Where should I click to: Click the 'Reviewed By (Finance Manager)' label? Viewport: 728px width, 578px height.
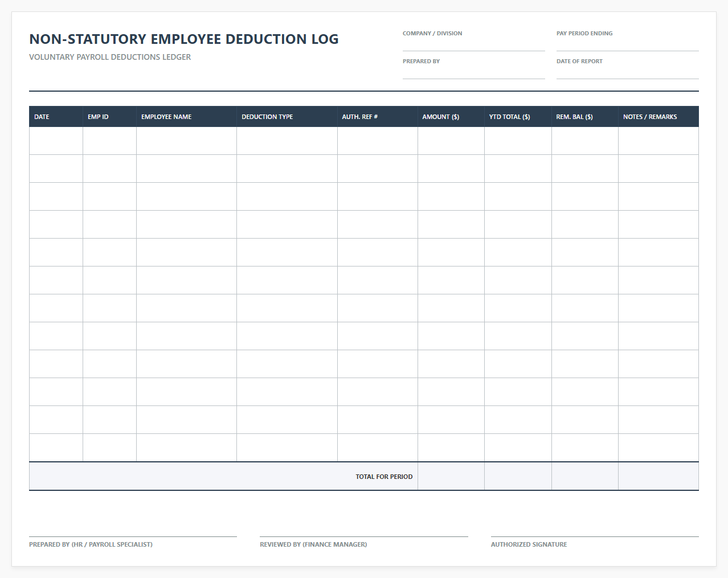[x=313, y=544]
